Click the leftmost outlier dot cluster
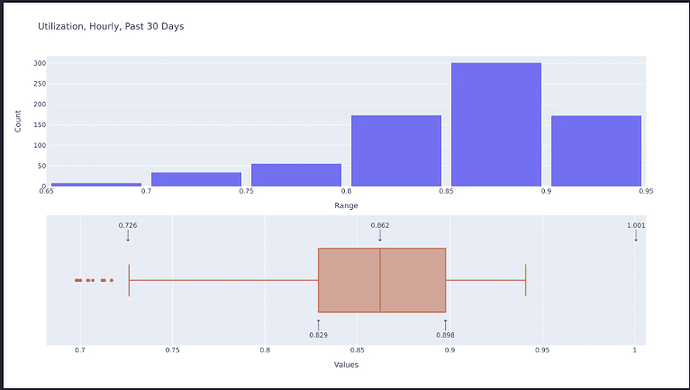Viewport: 690px width, 390px height. click(78, 280)
